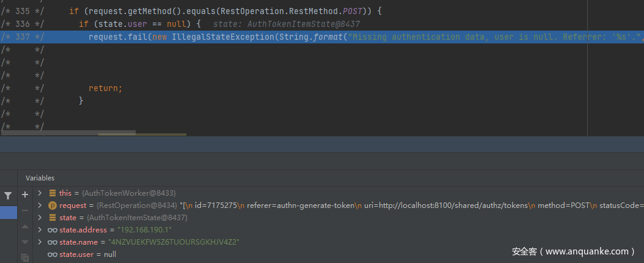This screenshot has height=263, width=644.
Task: Expand the state.name watch entry
Action: [40, 242]
